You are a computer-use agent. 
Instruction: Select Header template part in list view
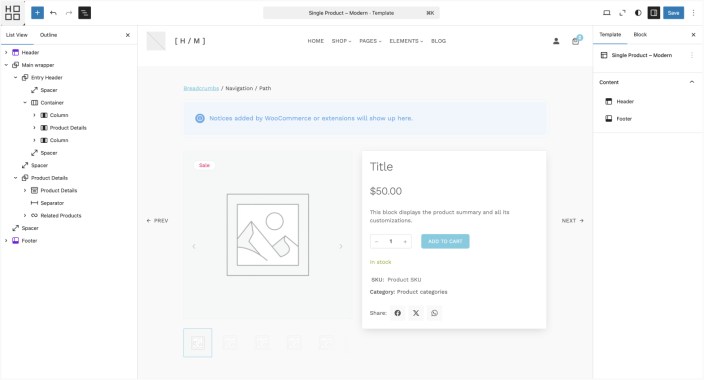(x=30, y=53)
